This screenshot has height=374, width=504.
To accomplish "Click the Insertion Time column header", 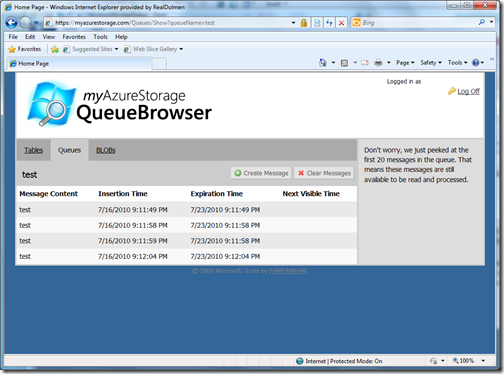I will pos(123,194).
